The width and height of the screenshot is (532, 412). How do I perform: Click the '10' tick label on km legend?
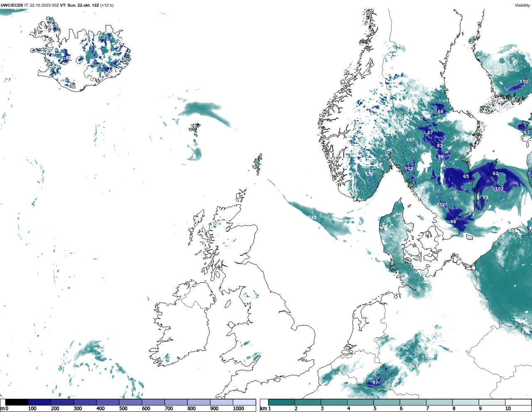[x=508, y=409]
